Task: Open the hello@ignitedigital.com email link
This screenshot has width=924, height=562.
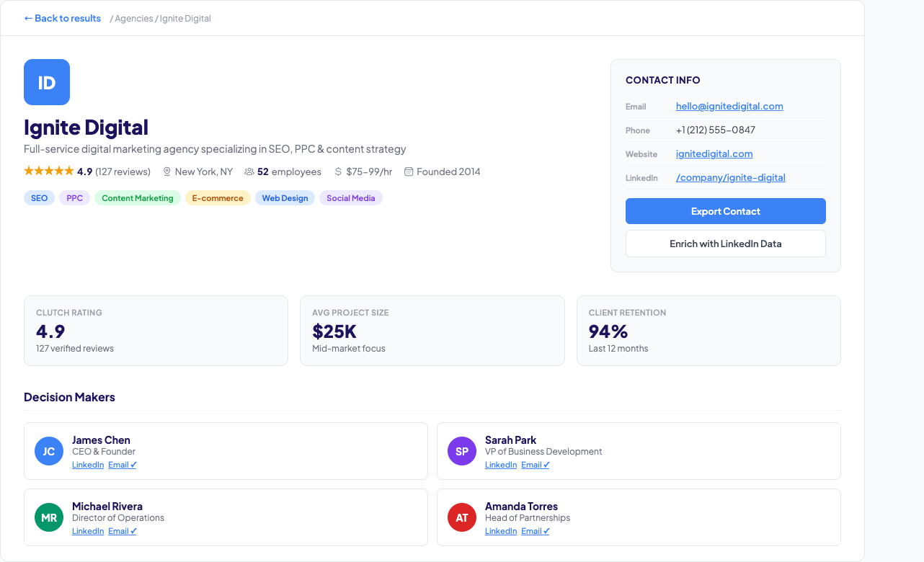Action: [729, 106]
